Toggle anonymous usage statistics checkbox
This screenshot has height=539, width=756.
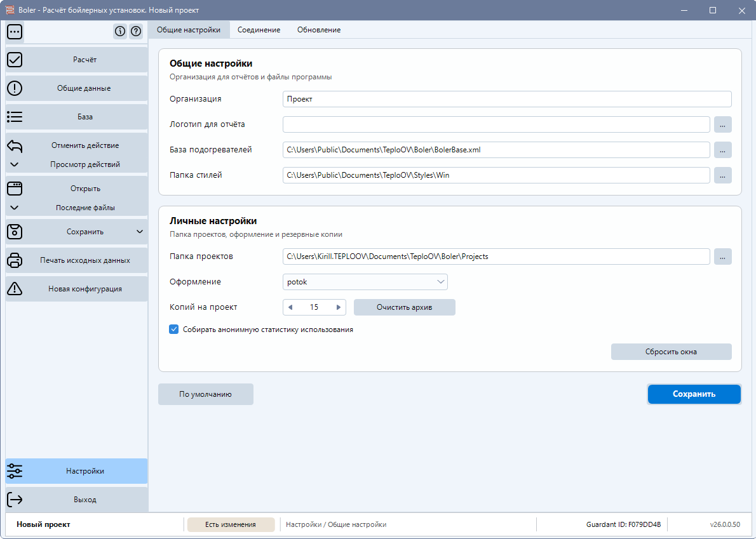pyautogui.click(x=174, y=329)
